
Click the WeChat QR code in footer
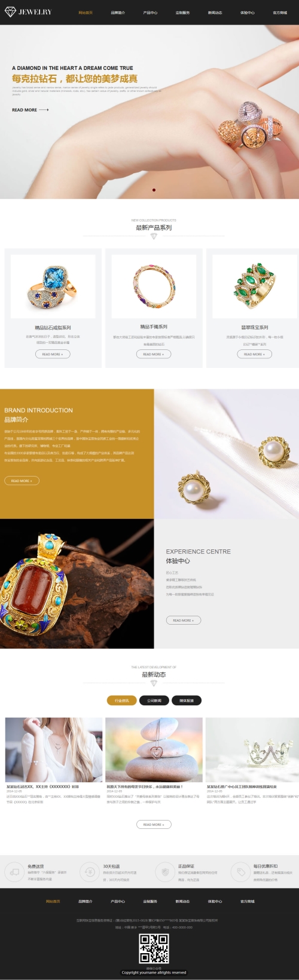[154, 950]
